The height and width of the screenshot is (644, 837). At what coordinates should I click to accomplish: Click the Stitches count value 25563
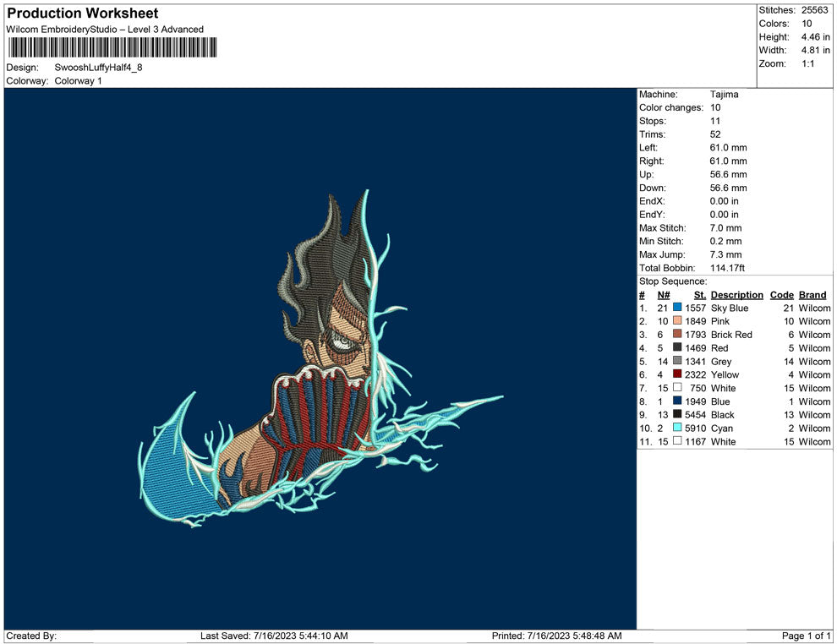click(816, 10)
